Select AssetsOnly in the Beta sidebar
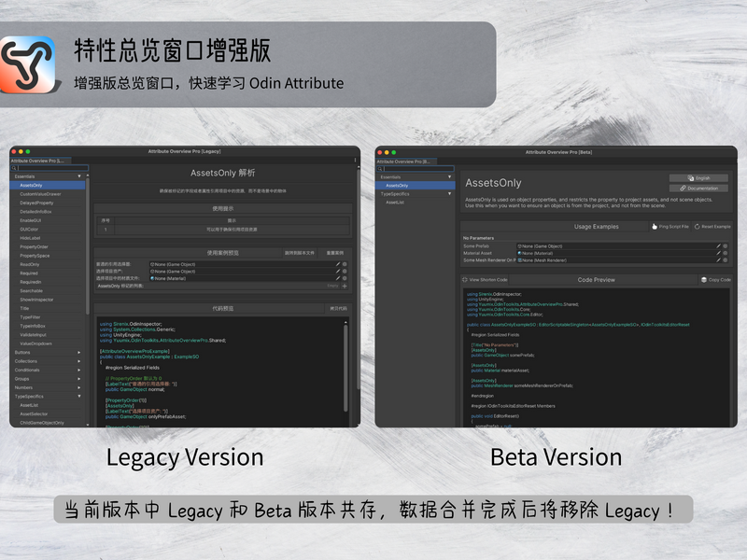 (x=415, y=185)
